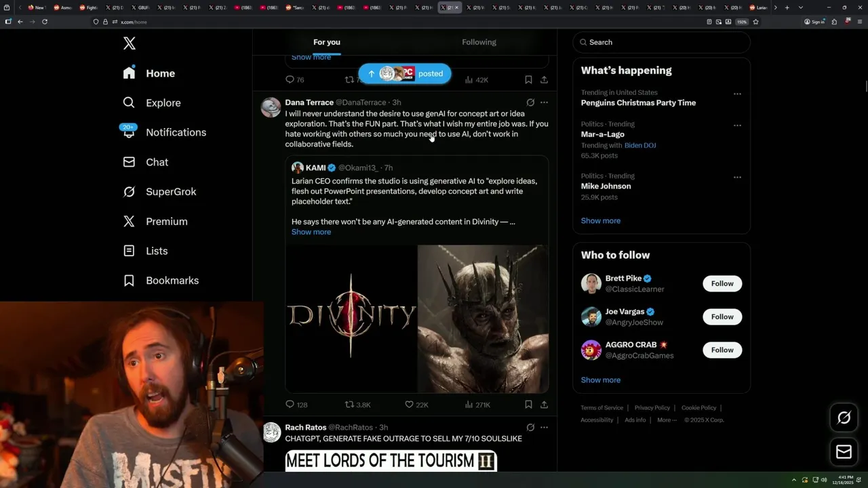Show more trends under What's happening
The height and width of the screenshot is (488, 868).
tap(600, 221)
